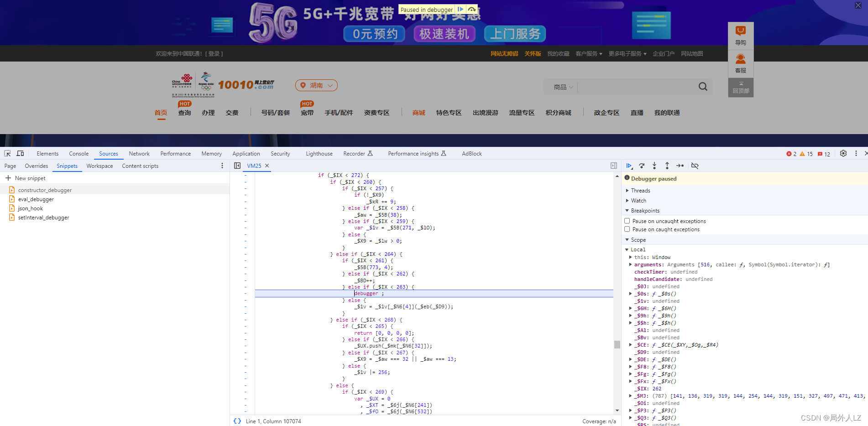Open the json_hook snippet
Image resolution: width=868 pixels, height=426 pixels.
[30, 208]
